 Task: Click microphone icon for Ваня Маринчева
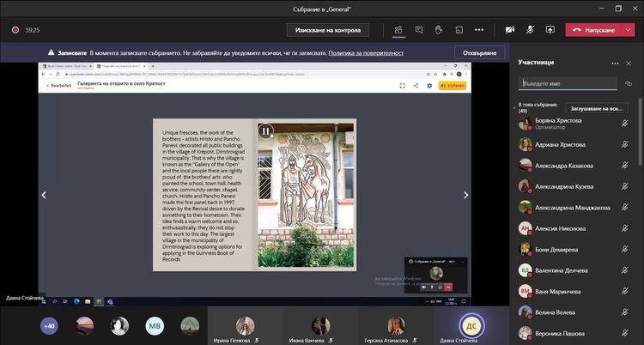(x=625, y=291)
